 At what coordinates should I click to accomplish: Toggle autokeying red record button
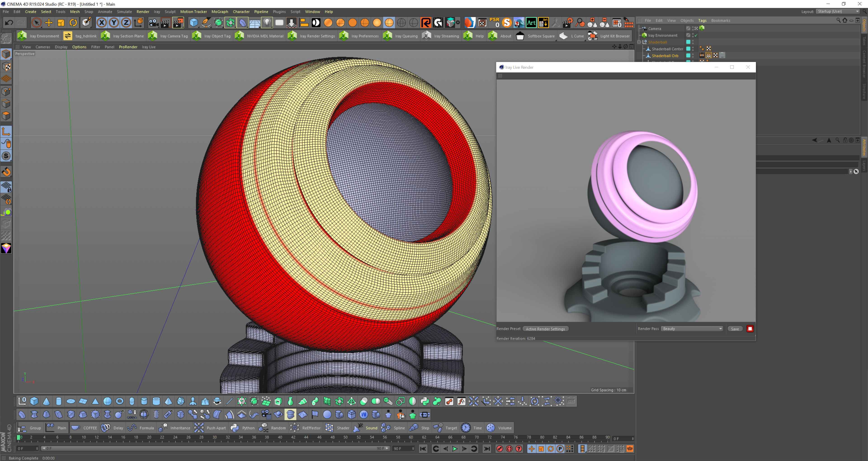[509, 449]
